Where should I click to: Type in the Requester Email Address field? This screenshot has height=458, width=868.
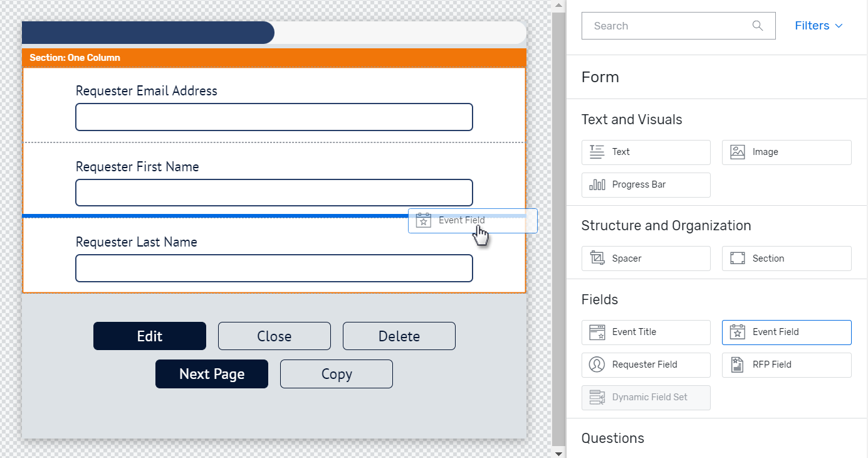coord(274,117)
